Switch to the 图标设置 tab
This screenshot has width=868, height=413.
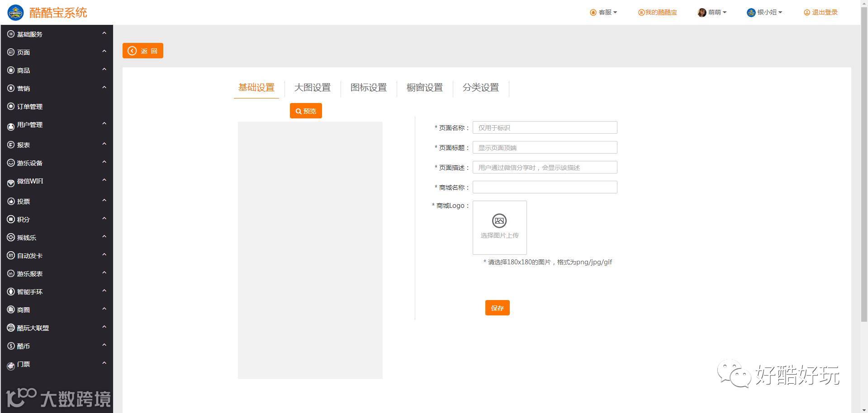click(x=369, y=88)
